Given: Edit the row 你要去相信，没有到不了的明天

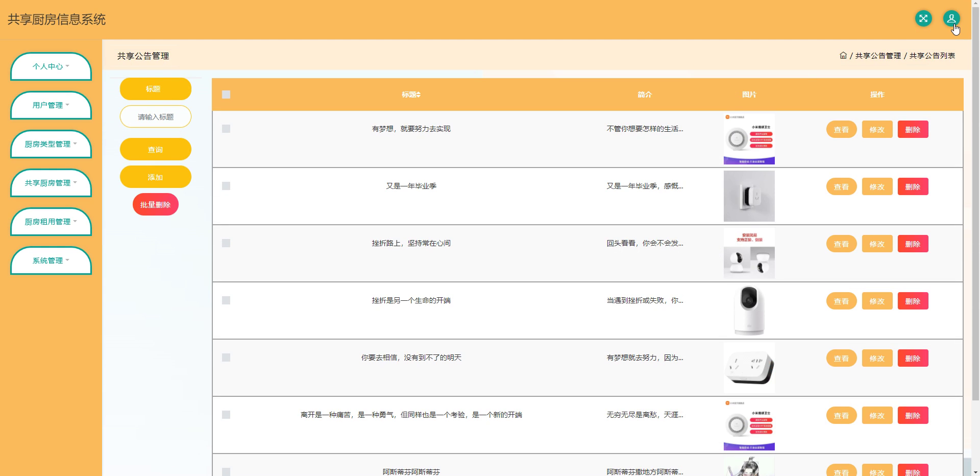Looking at the screenshot, I should coord(877,358).
